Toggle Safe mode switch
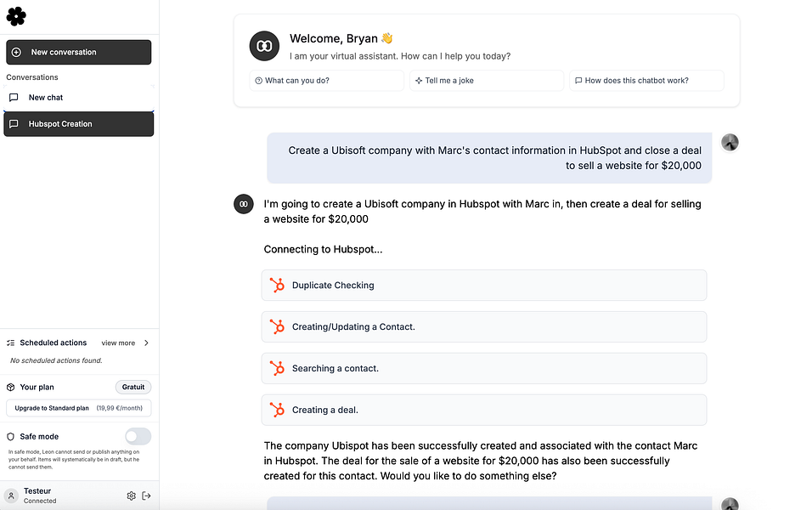This screenshot has width=812, height=510. tap(138, 436)
